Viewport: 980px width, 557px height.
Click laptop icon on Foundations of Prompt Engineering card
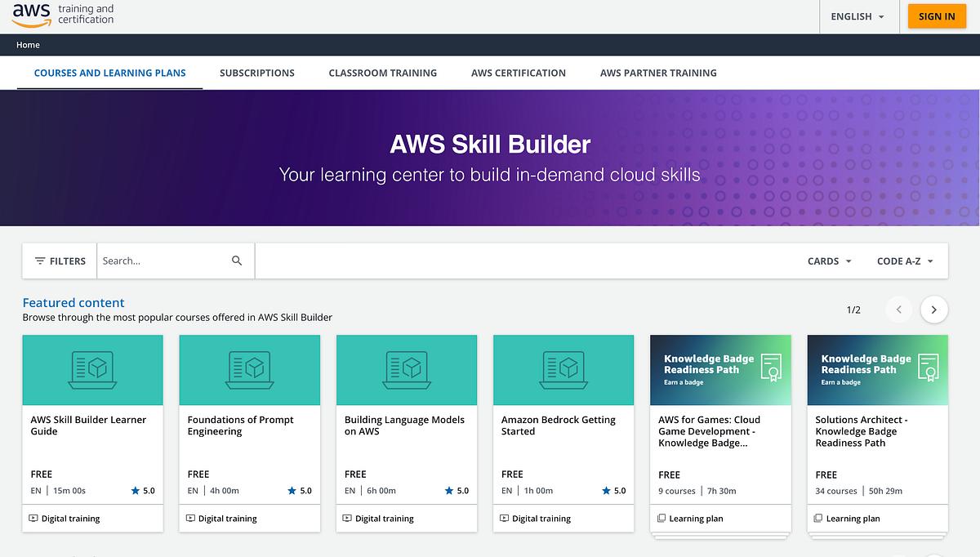click(249, 369)
